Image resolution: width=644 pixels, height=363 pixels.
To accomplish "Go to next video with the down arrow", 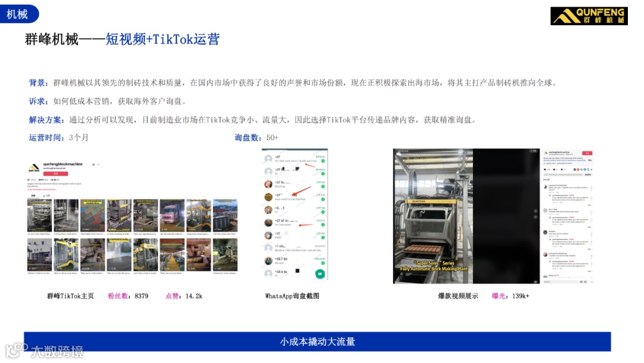I will (x=535, y=217).
